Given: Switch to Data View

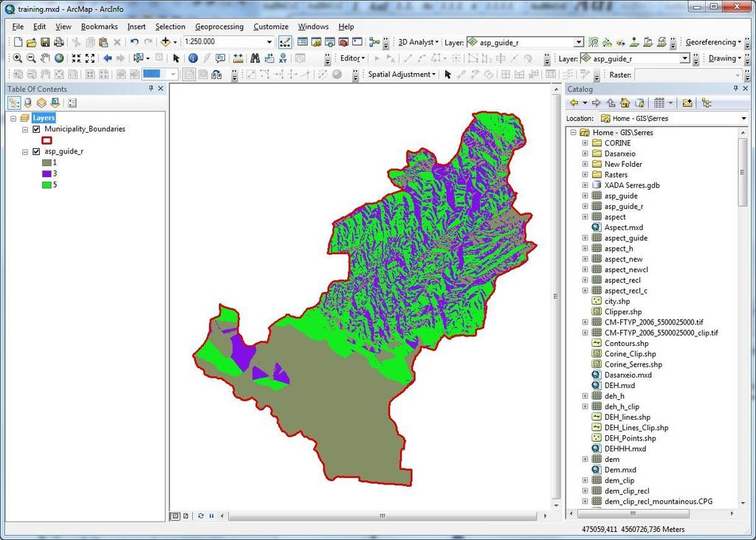Looking at the screenshot, I should (x=176, y=516).
